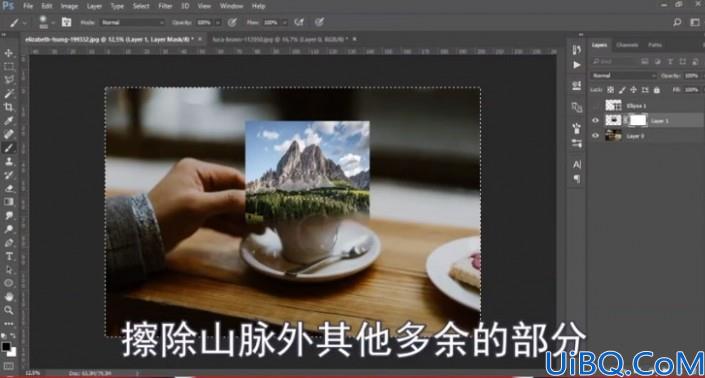This screenshot has width=705, height=378.
Task: Select the Horizontal Type tool
Action: pyautogui.click(x=9, y=256)
